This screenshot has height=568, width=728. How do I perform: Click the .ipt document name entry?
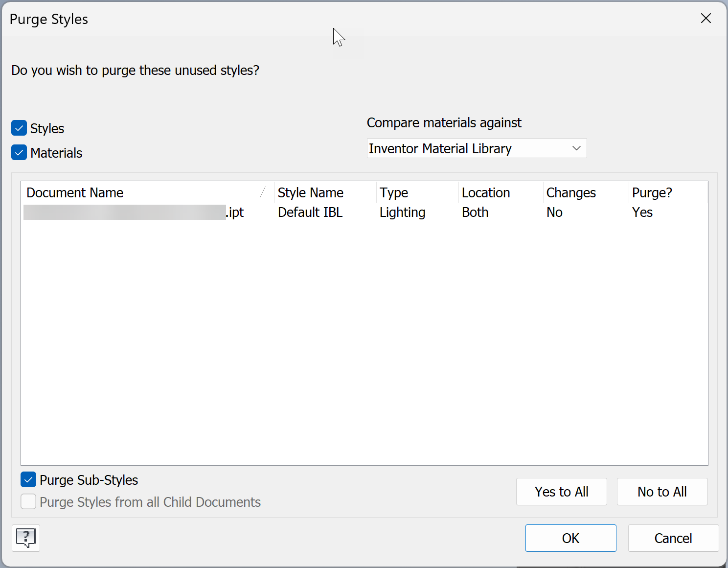pos(134,213)
